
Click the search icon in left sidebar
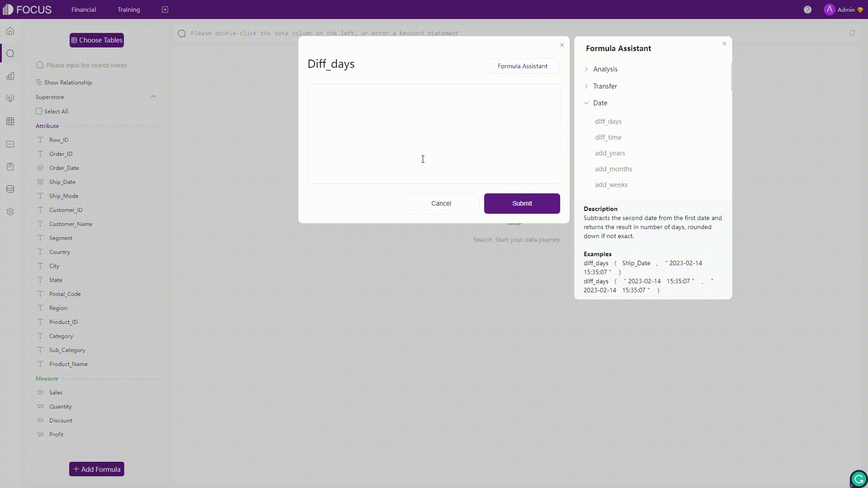[10, 54]
